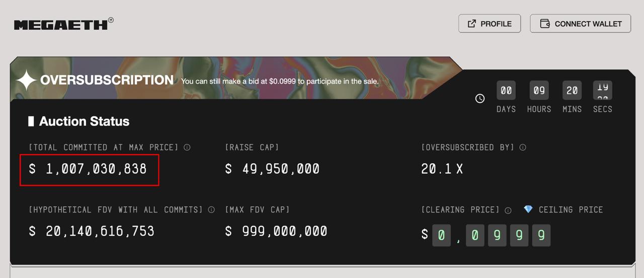Click the Auction Status heading
The height and width of the screenshot is (278, 644).
pos(84,121)
